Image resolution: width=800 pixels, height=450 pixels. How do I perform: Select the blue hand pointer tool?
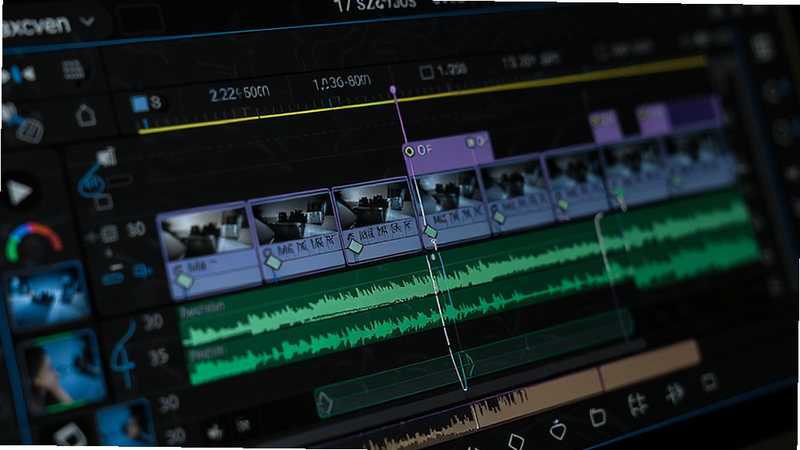(92, 181)
